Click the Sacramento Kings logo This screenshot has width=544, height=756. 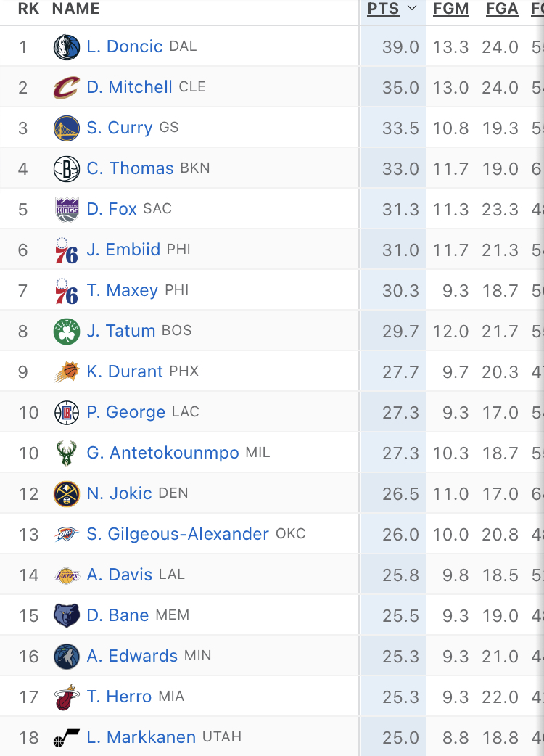point(67,210)
